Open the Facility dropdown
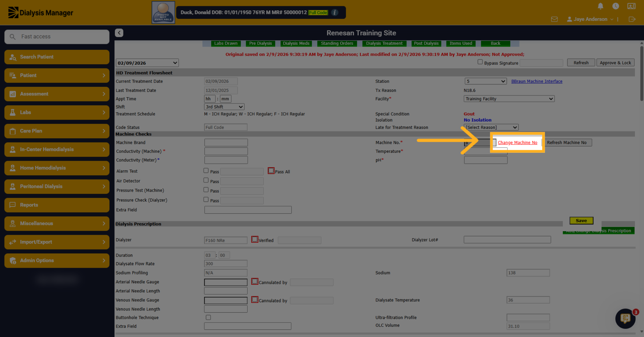Viewport: 644px width, 337px height. [x=509, y=99]
